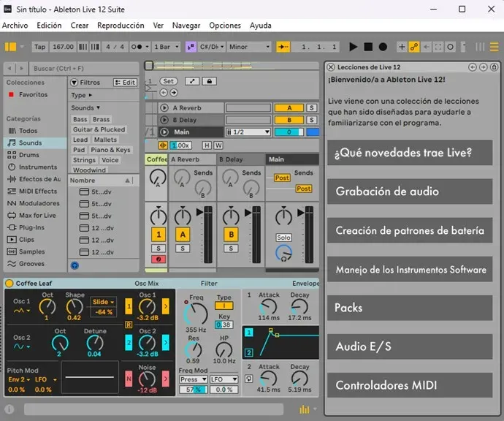Solo the A Reverb track in arrangement
504x421 pixels.
coord(311,108)
